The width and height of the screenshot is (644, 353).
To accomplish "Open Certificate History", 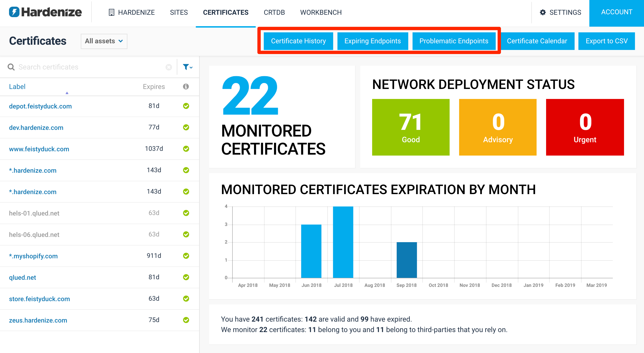I will pos(298,41).
